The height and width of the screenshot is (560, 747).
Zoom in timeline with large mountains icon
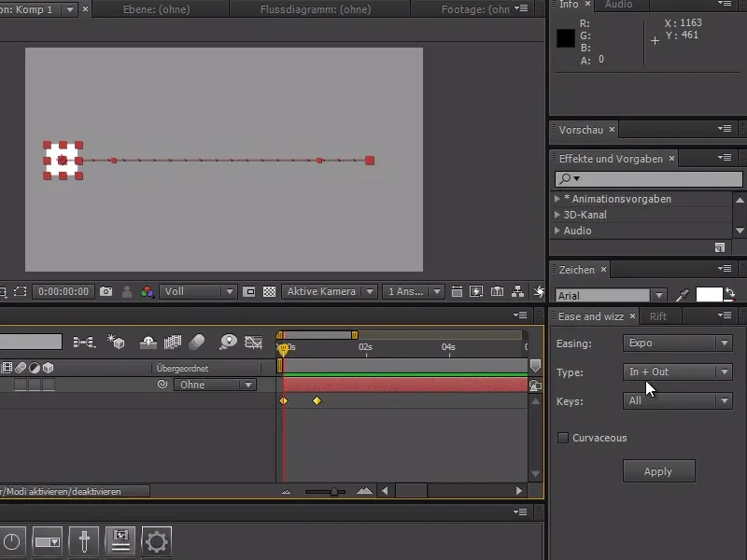[x=364, y=491]
